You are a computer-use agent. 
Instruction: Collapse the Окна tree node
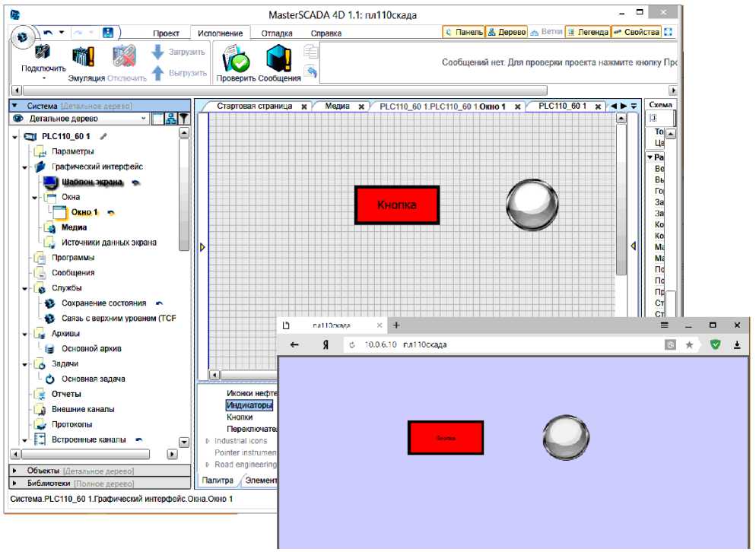pos(34,198)
